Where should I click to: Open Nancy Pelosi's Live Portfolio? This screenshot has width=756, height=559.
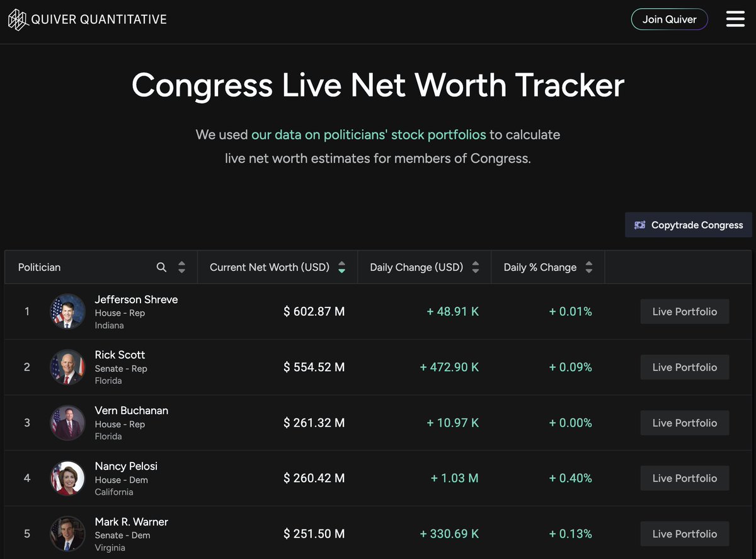(x=685, y=478)
